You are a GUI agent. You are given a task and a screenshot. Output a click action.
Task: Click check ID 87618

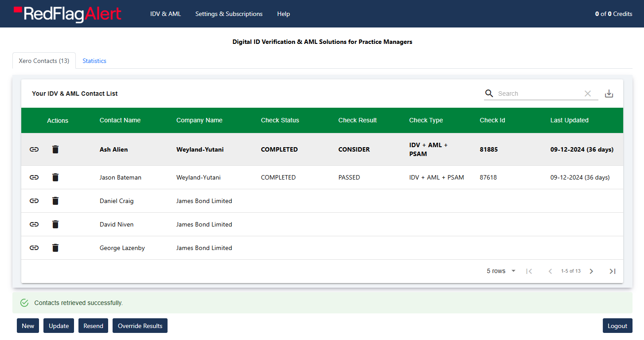[x=488, y=177]
